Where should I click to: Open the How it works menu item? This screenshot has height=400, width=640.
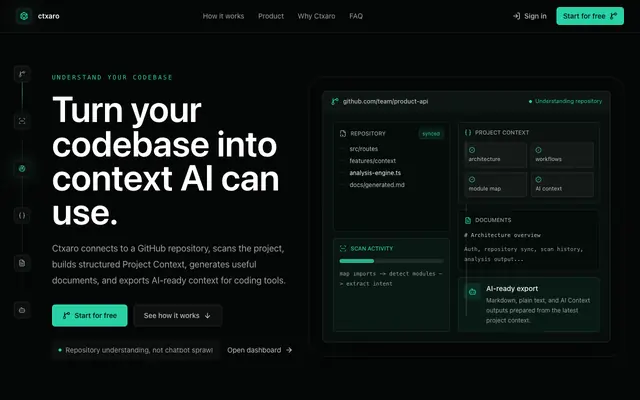(x=223, y=16)
